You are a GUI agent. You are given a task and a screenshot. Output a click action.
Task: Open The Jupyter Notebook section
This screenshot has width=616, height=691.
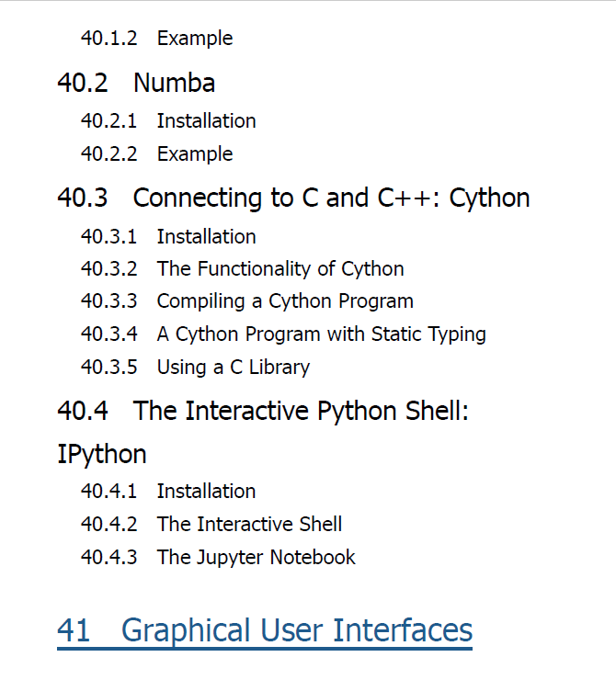(x=257, y=558)
